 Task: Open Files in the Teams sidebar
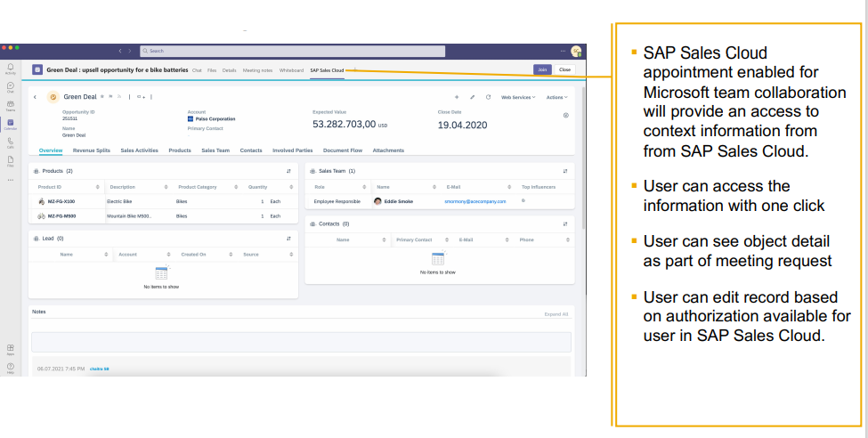(10, 160)
